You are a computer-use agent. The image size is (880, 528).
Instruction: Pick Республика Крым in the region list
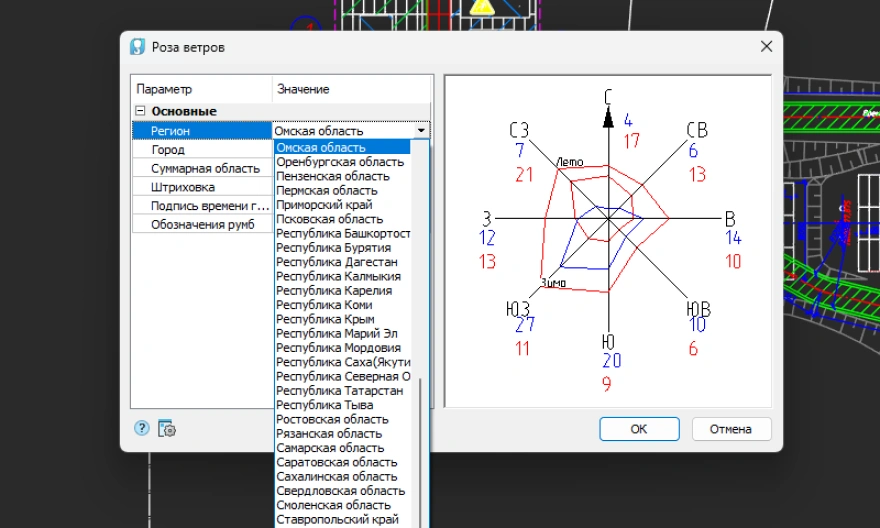pyautogui.click(x=326, y=319)
